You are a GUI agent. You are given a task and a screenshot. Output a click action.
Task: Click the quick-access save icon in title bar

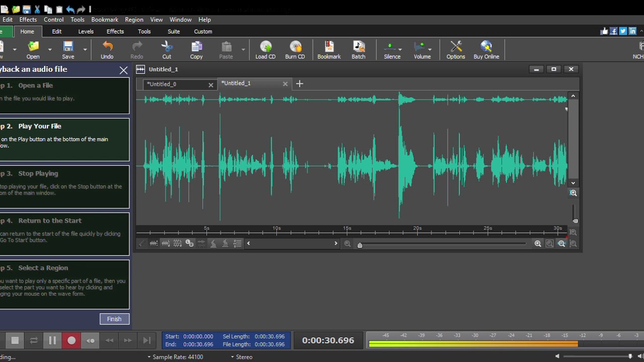(x=27, y=9)
